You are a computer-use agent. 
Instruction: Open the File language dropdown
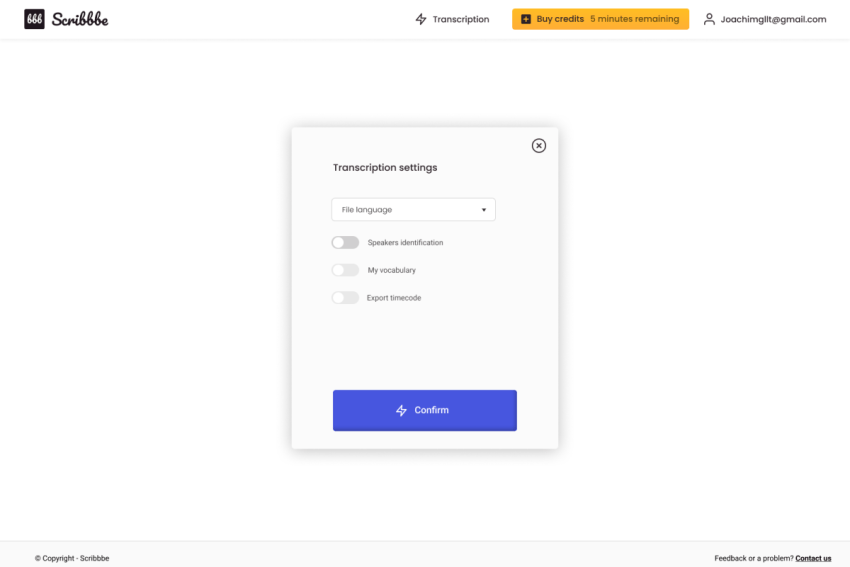point(413,210)
